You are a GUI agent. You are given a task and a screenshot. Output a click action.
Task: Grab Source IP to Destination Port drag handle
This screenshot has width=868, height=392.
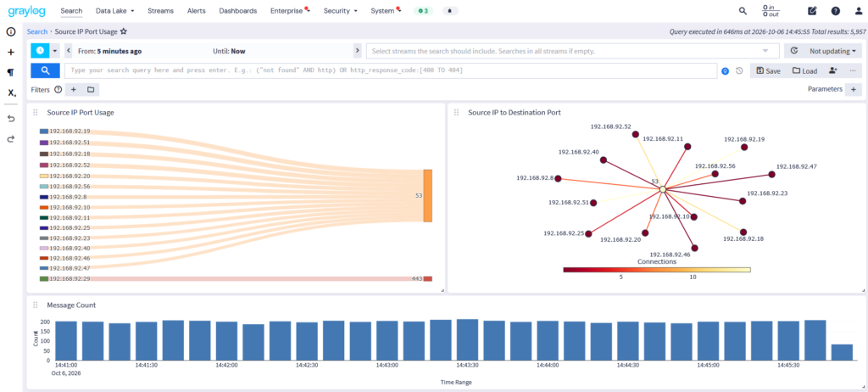click(457, 113)
